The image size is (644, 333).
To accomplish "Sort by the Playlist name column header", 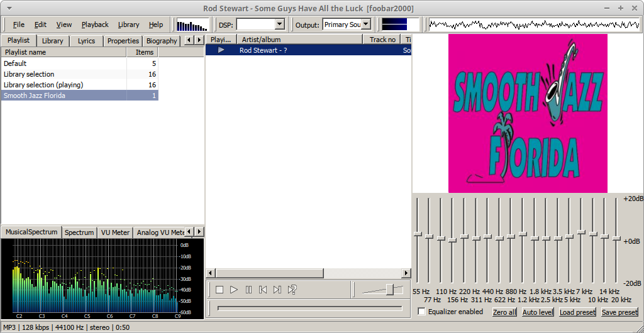I will point(64,52).
